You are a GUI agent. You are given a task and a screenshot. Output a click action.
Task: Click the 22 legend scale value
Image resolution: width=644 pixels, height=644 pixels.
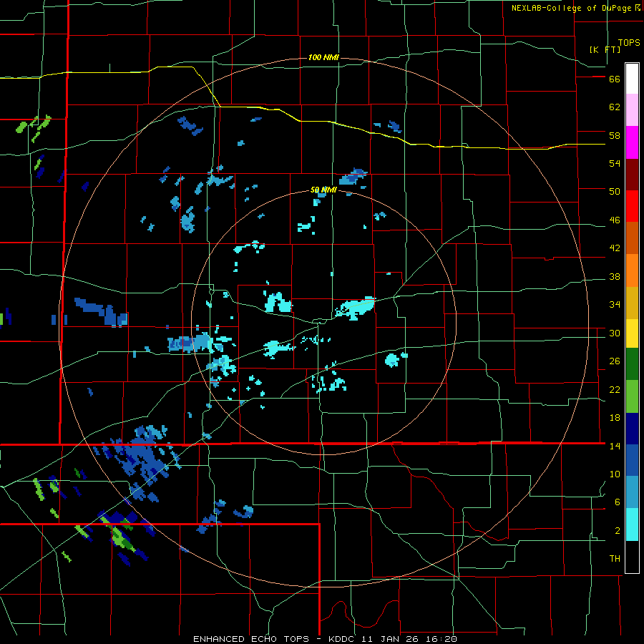[x=615, y=389]
